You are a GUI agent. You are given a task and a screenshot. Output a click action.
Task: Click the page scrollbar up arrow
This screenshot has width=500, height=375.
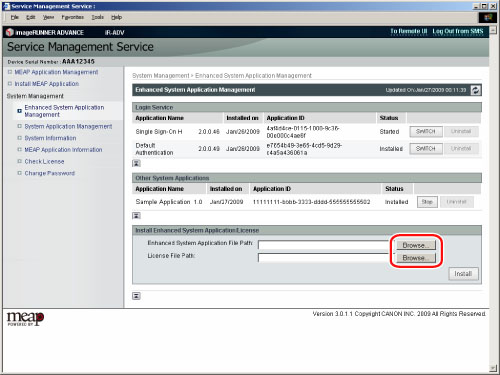[x=493, y=30]
